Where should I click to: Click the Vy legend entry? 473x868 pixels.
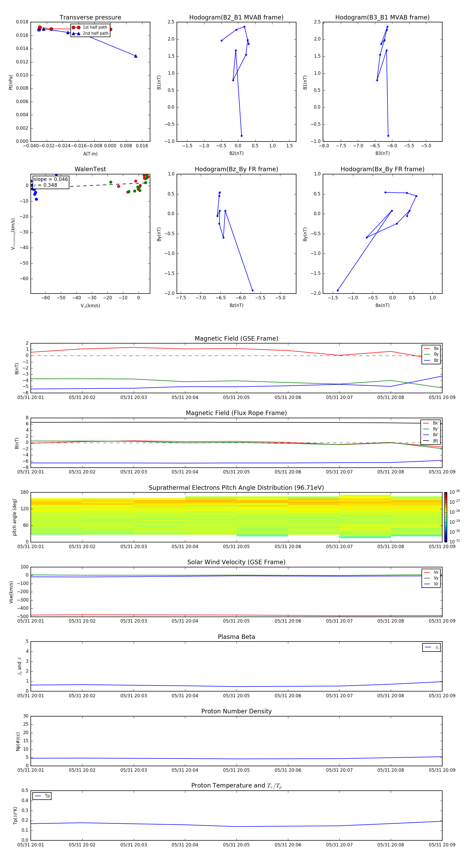click(x=431, y=578)
